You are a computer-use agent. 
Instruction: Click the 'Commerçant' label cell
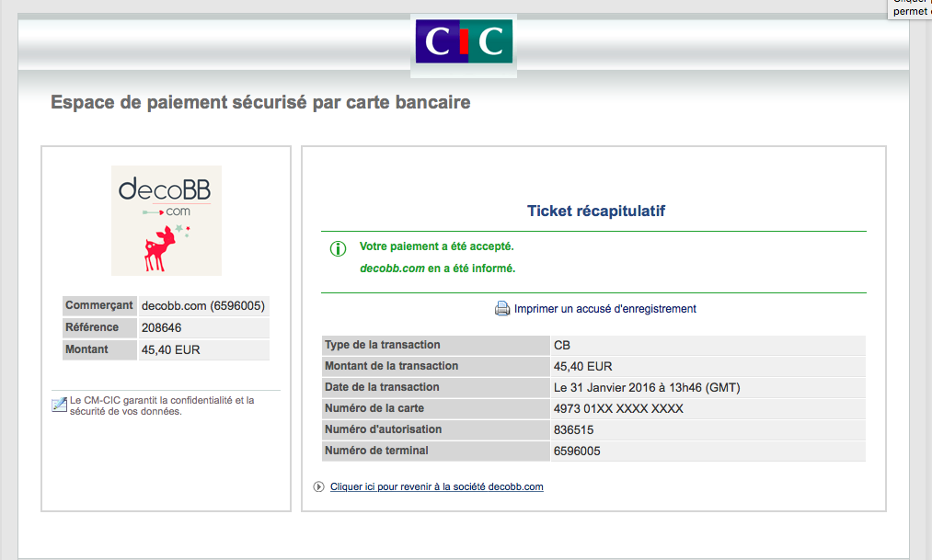coord(99,306)
